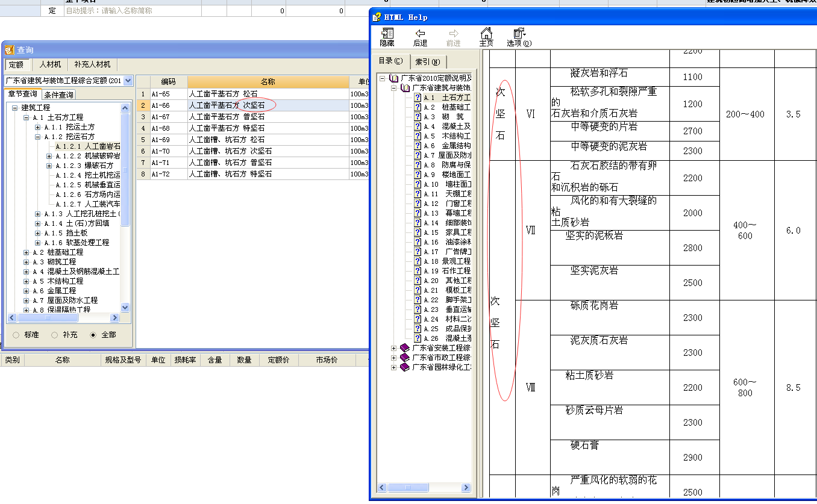
Task: Open help topic icon for A.11 天棚工程
Action: tap(418, 194)
